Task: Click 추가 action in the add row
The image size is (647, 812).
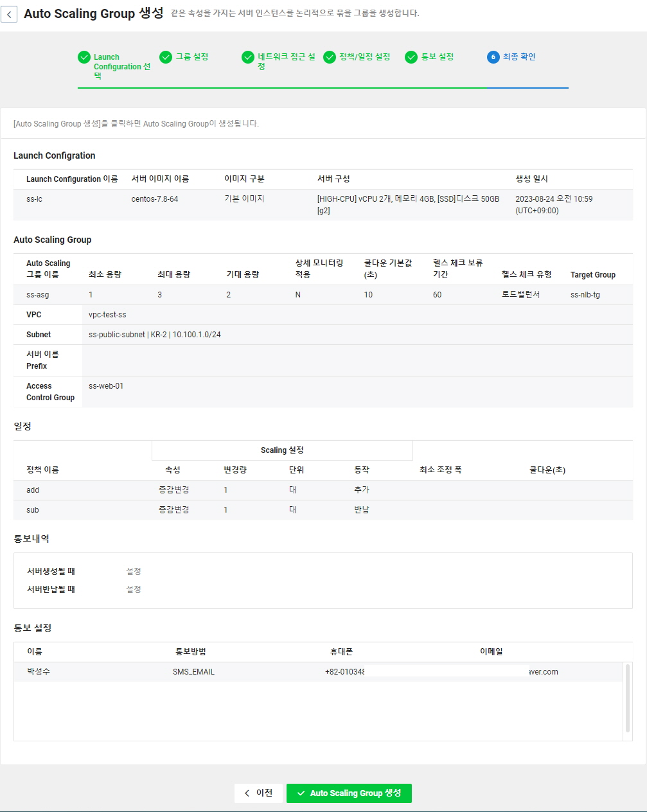Action: (x=362, y=490)
